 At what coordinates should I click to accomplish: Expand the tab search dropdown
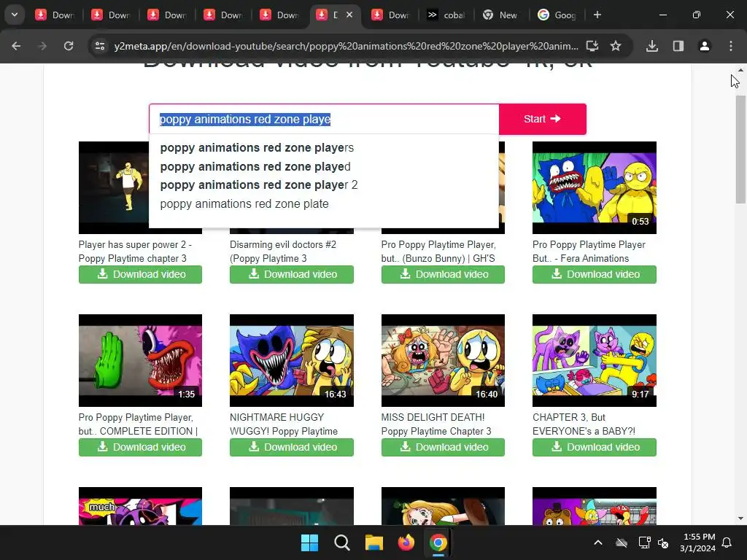[15, 15]
